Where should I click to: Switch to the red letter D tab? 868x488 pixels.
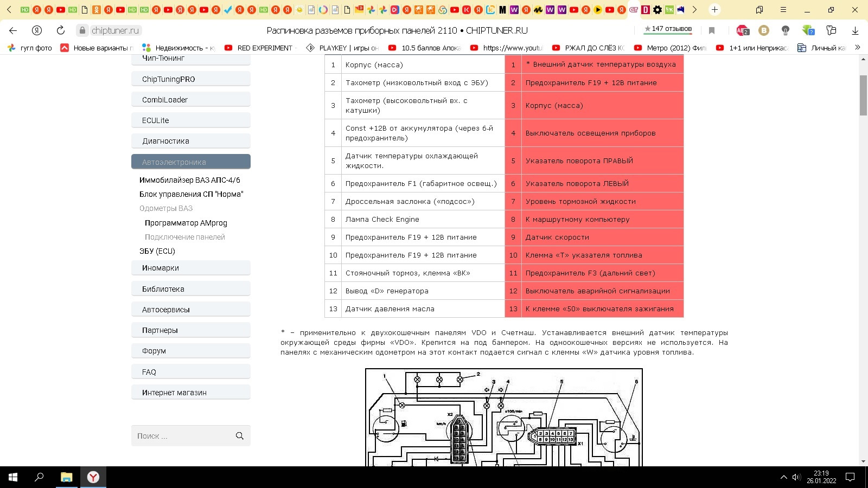pyautogui.click(x=646, y=10)
